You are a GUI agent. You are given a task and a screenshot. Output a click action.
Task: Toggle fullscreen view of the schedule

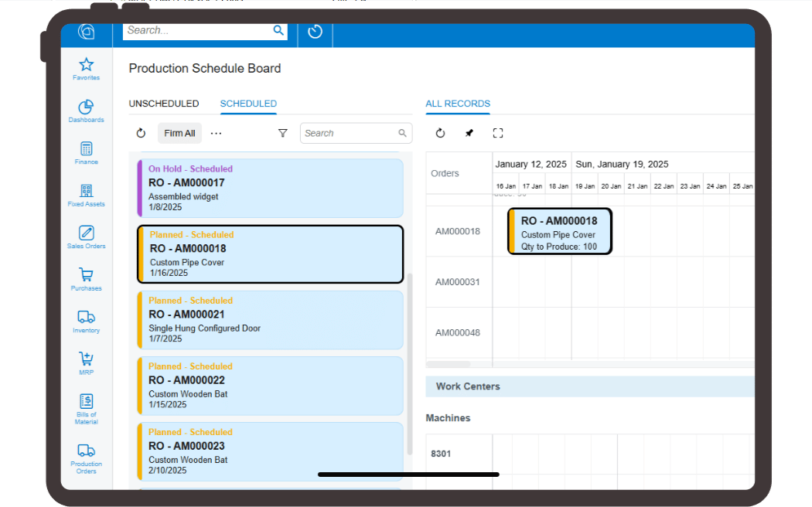[x=498, y=133]
